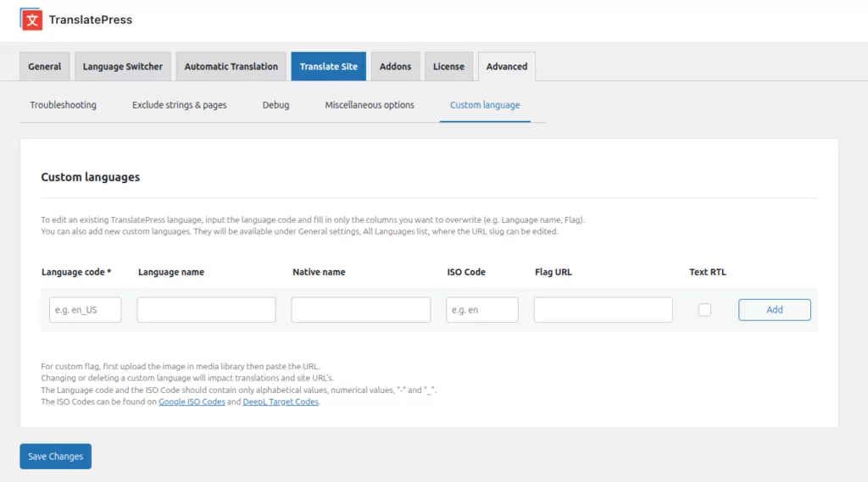The height and width of the screenshot is (482, 868).
Task: Click the Language name input field
Action: [x=207, y=310]
